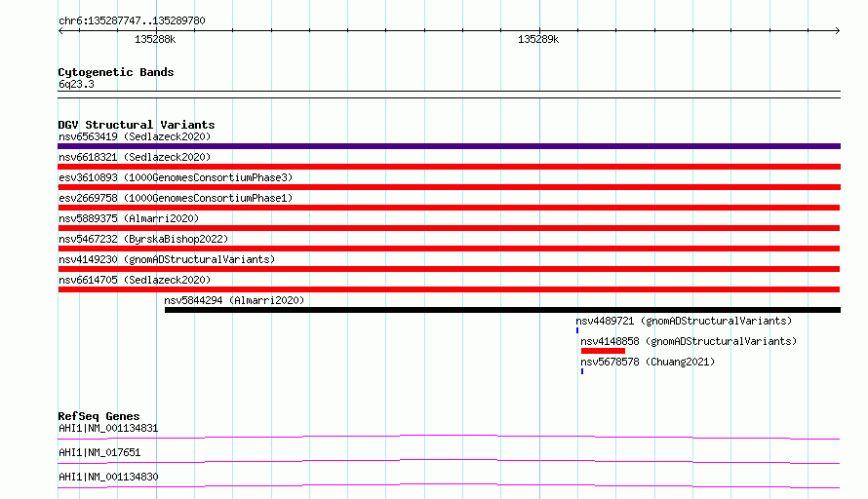Image resolution: width=868 pixels, height=499 pixels.
Task: Open the nsv4148858 gnomADStructuralVariants label
Action: pyautogui.click(x=689, y=341)
